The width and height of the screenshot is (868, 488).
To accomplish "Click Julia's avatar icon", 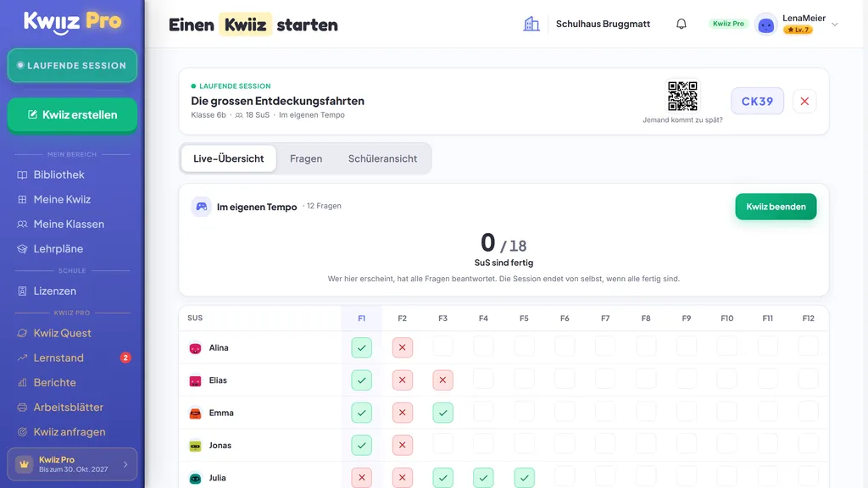I will pos(196,478).
